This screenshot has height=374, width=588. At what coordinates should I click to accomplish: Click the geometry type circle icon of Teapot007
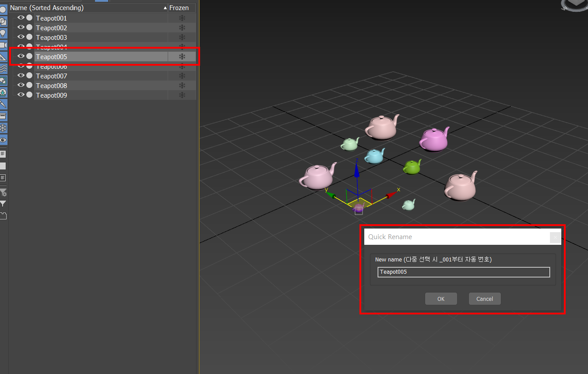coord(29,75)
